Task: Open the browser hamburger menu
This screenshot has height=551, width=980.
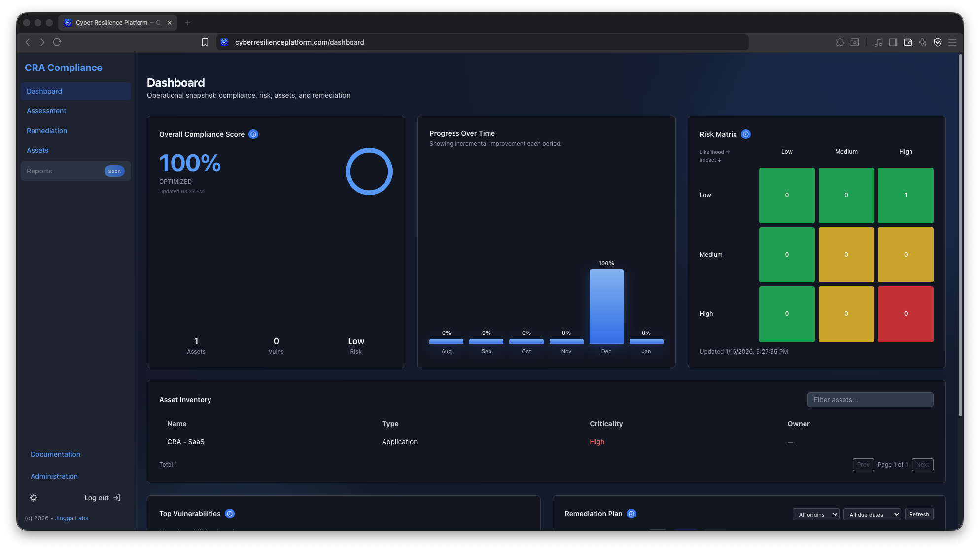Action: coord(952,42)
